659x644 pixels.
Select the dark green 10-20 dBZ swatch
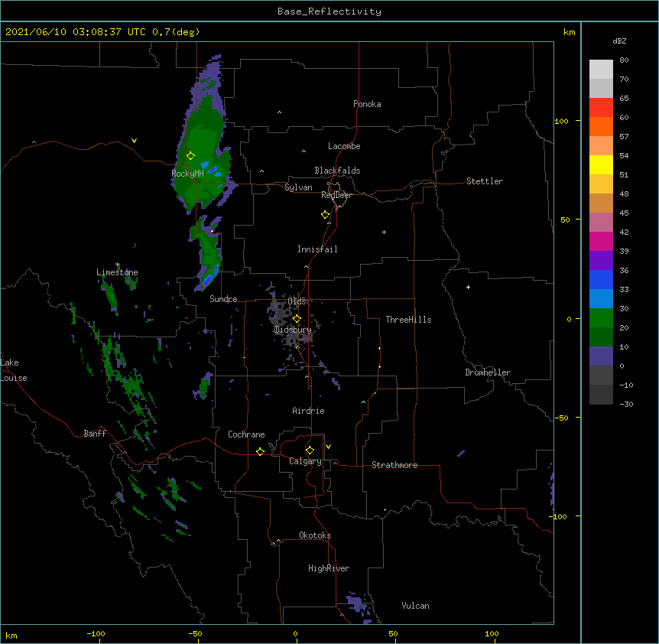[601, 337]
